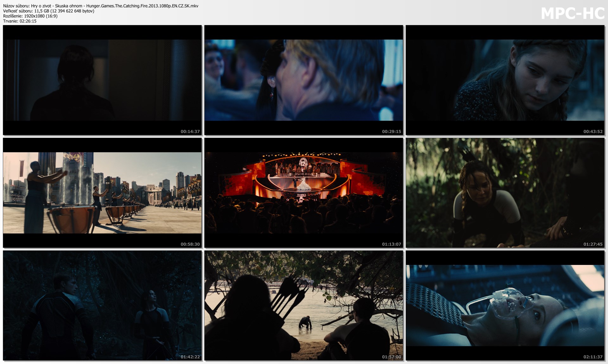This screenshot has height=364, width=608.
Task: Open the beach silhouette thumbnail at 01:57:00
Action: (x=304, y=305)
